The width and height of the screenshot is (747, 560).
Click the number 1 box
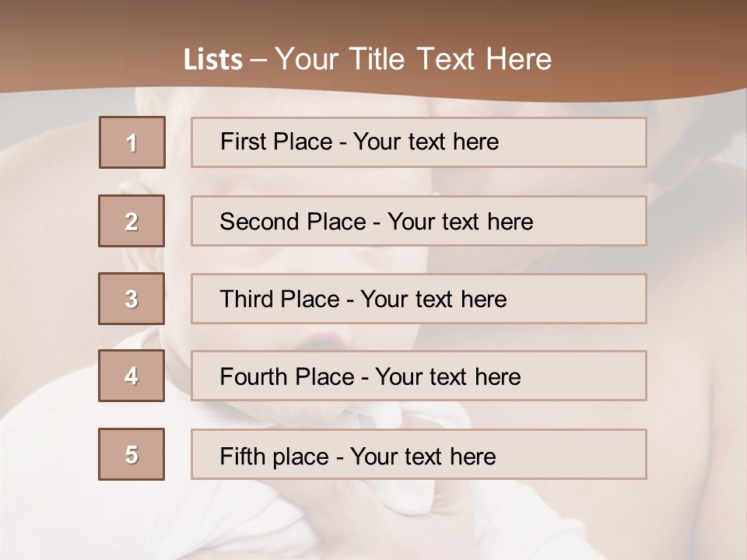coord(132,142)
